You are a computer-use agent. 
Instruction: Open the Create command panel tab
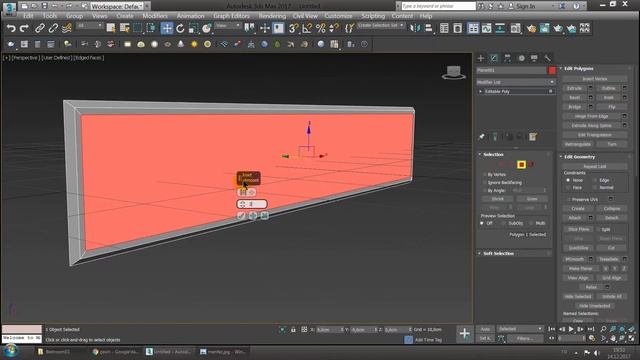click(481, 58)
